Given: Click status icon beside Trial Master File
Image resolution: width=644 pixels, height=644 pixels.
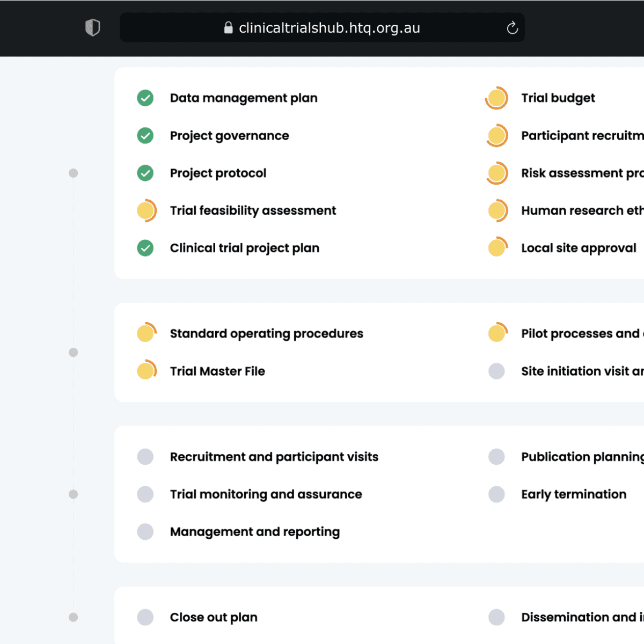Looking at the screenshot, I should (146, 371).
